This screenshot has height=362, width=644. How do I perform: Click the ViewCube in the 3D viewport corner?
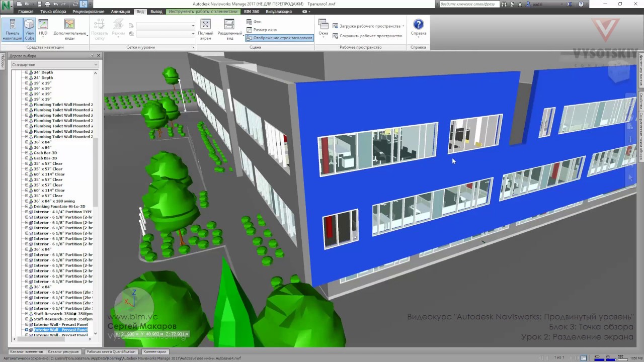[618, 71]
